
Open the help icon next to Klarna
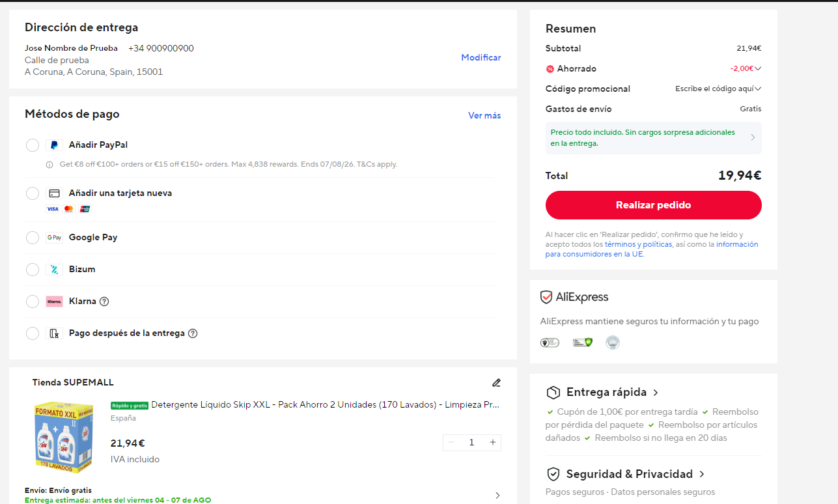pos(104,301)
